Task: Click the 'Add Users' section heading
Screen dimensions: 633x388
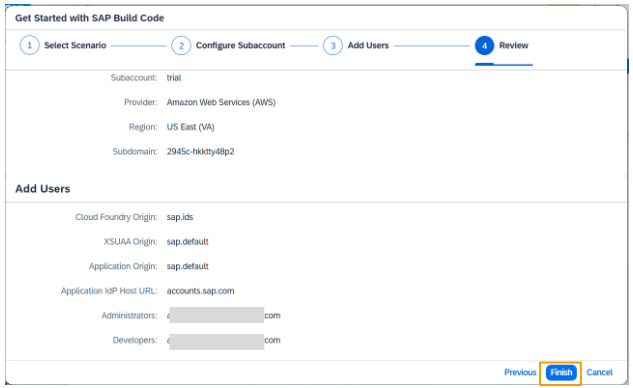Action: tap(43, 189)
